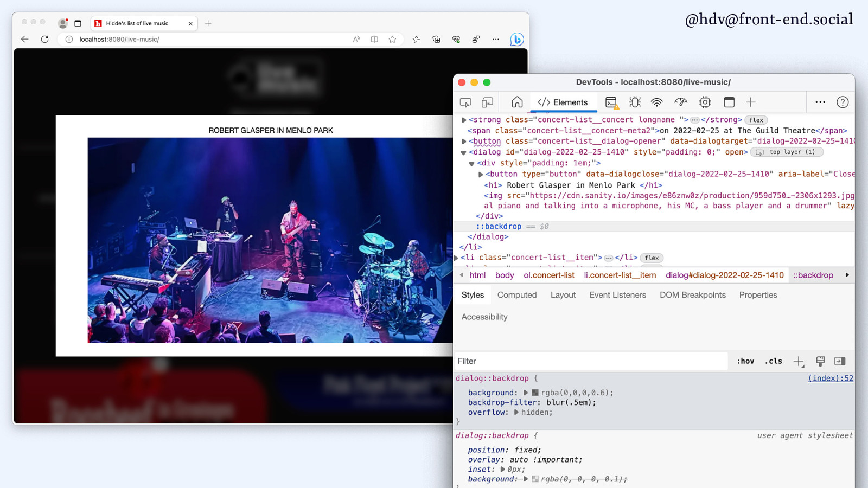Open the Event Listeners pane tab
The image size is (868, 488).
pyautogui.click(x=618, y=295)
